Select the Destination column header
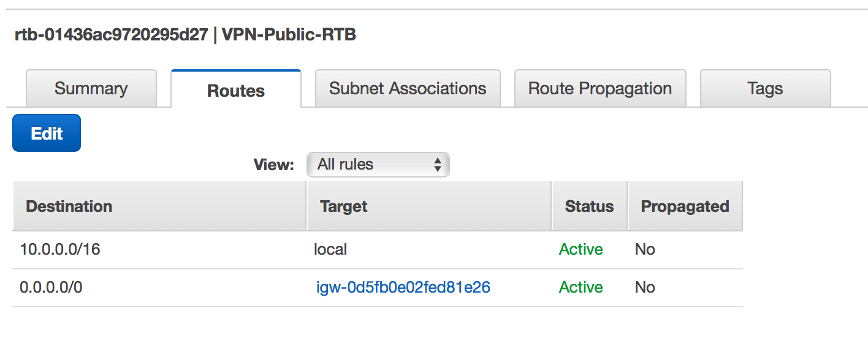The image size is (868, 360). [69, 206]
